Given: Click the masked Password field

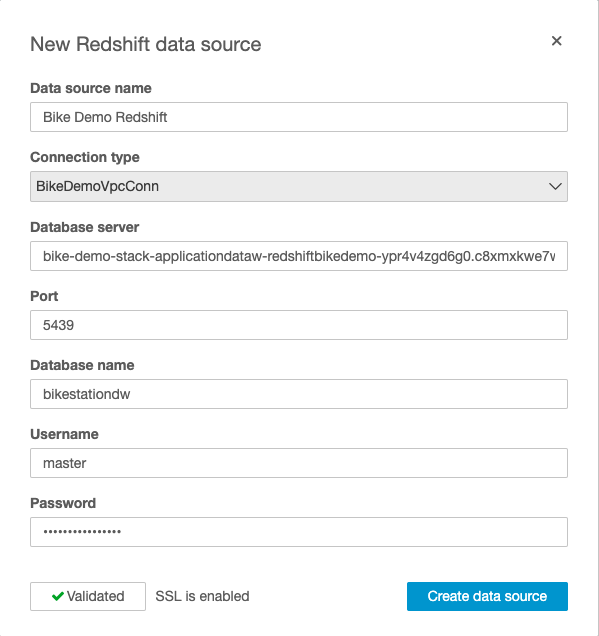Looking at the screenshot, I should click(x=299, y=532).
